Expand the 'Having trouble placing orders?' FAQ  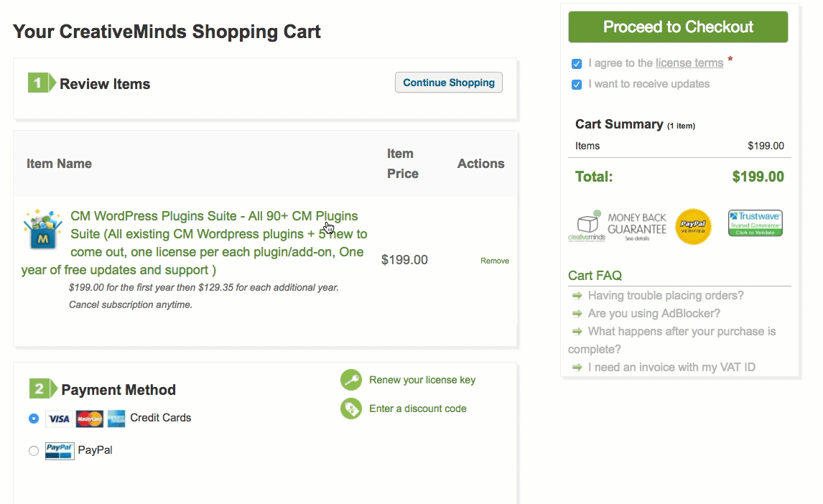pyautogui.click(x=665, y=295)
